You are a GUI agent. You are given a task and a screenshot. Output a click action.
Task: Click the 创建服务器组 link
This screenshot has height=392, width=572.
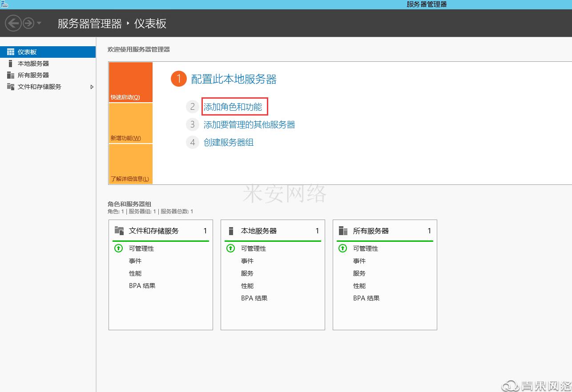[229, 142]
